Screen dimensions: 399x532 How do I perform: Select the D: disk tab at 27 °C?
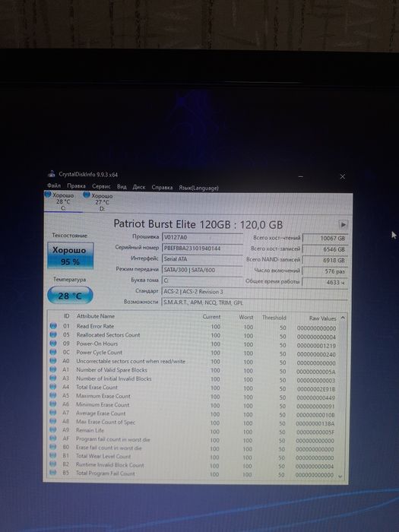[101, 202]
